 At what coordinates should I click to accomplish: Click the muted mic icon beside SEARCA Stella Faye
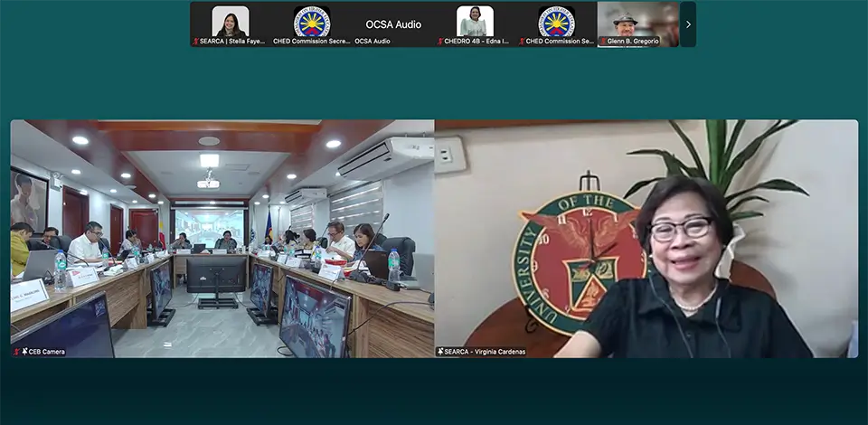tap(196, 42)
